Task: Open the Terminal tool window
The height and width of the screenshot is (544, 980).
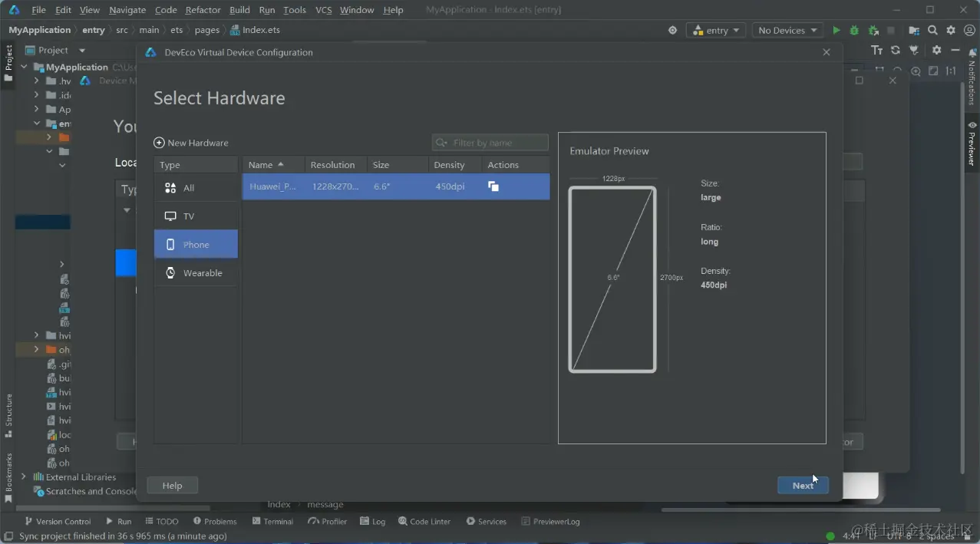Action: (272, 522)
